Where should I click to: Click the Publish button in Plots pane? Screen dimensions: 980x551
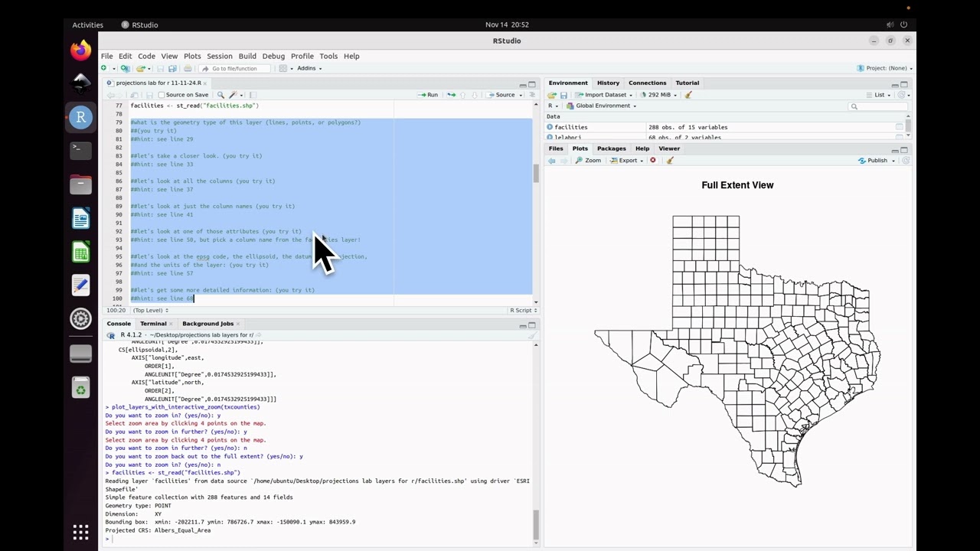tap(873, 160)
